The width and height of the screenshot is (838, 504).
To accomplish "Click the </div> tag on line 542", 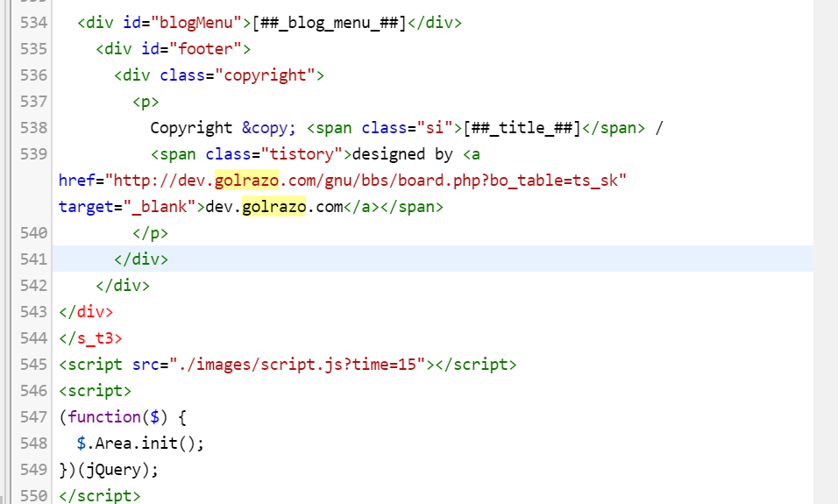I will point(123,286).
